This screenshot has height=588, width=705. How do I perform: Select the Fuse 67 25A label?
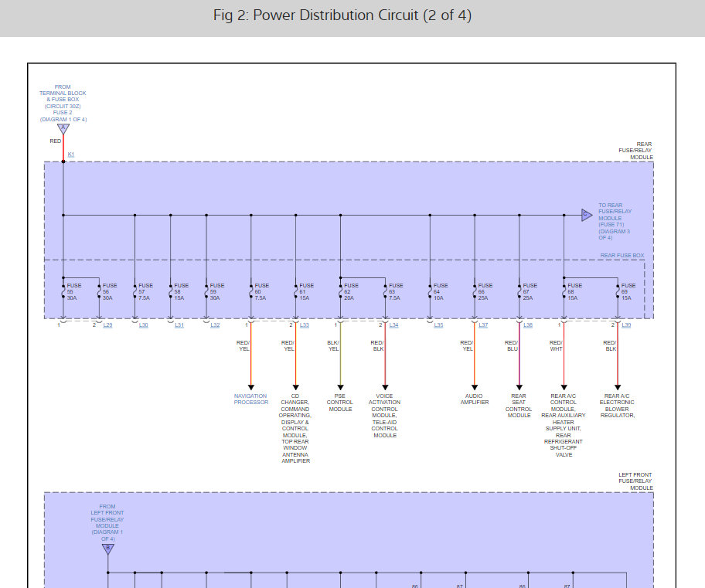[x=530, y=292]
